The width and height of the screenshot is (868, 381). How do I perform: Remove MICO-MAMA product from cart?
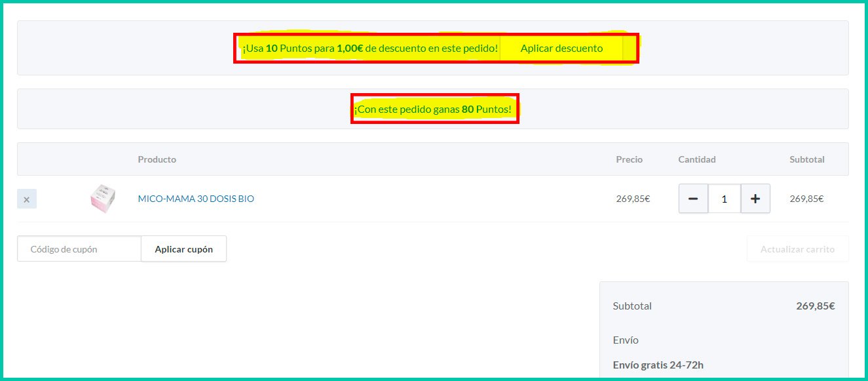click(x=27, y=199)
